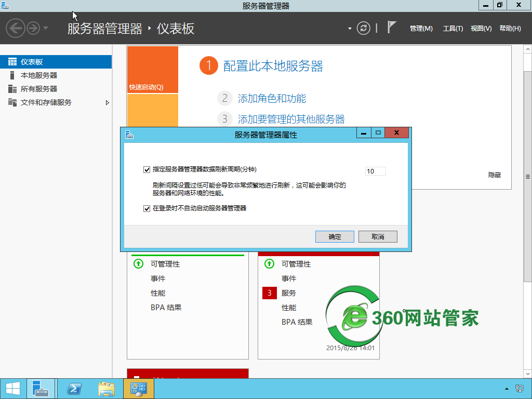Image resolution: width=532 pixels, height=399 pixels.
Task: Open the dropdown arrow left of refresh icon
Action: tap(350, 29)
